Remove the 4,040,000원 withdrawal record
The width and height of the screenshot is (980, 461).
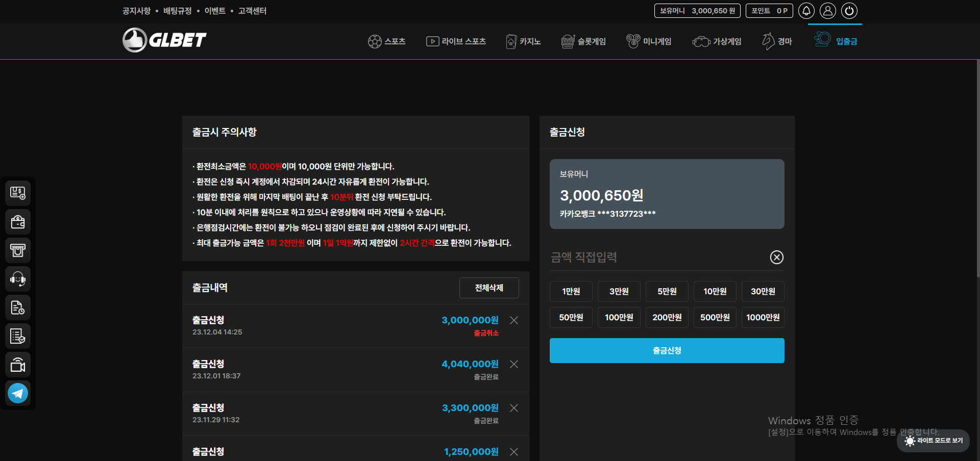(514, 364)
